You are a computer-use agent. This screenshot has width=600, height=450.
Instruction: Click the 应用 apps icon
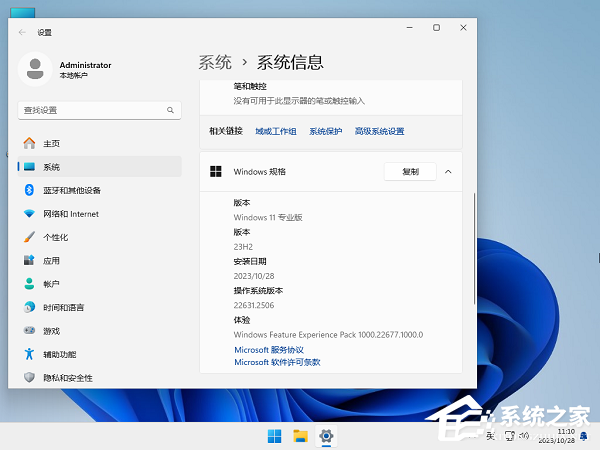29,260
